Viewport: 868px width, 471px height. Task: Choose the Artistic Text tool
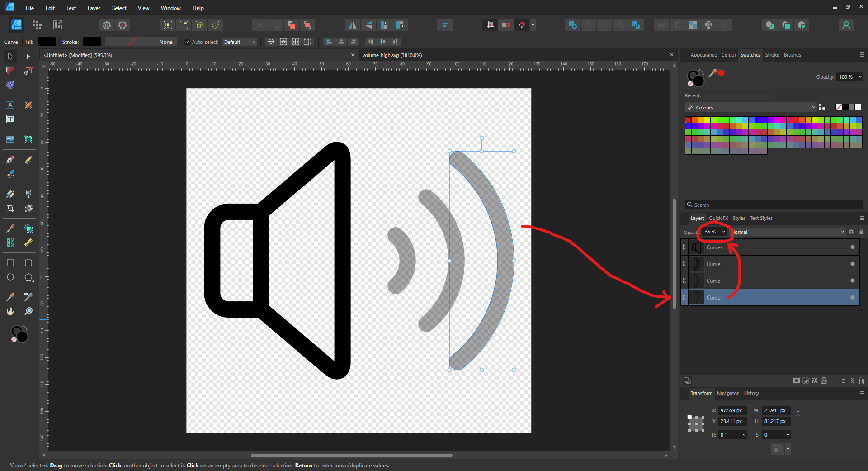[10, 105]
